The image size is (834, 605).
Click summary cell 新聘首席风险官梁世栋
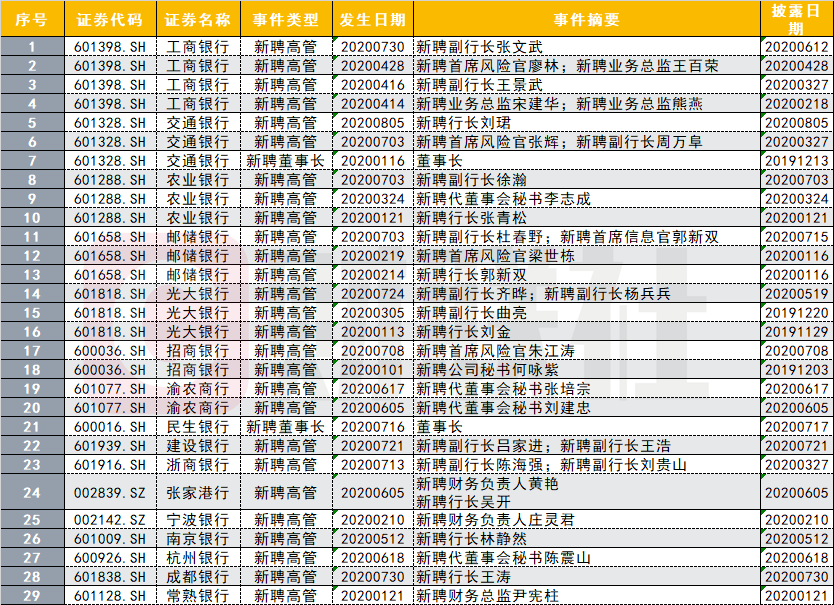[x=587, y=256]
